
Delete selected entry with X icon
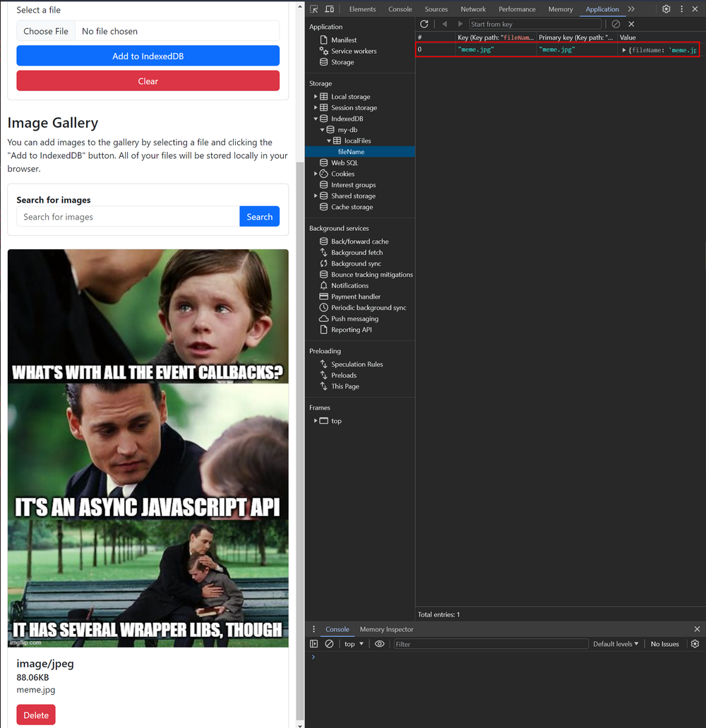631,24
